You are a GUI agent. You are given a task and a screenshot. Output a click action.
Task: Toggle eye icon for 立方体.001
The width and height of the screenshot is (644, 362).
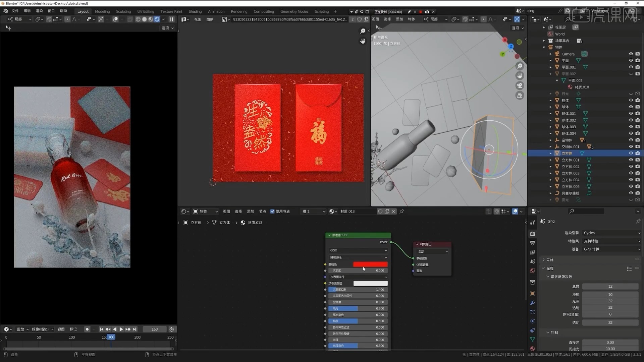[631, 160]
